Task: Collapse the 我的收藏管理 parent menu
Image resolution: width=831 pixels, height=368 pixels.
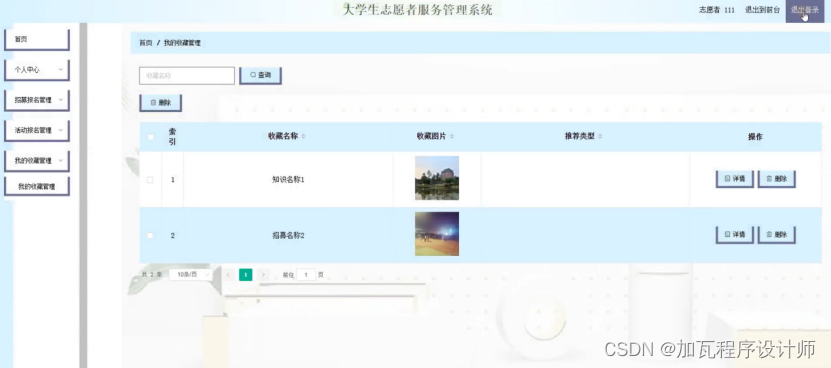Action: [37, 161]
